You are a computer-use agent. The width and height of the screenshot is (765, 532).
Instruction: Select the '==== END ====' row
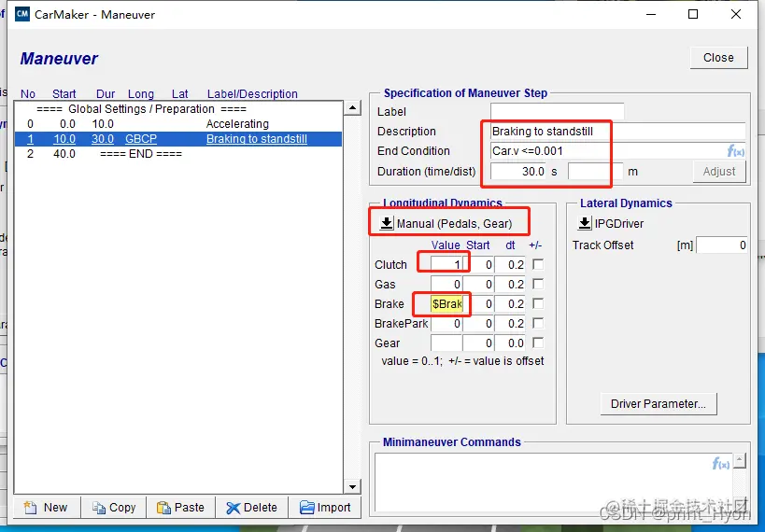click(x=178, y=154)
